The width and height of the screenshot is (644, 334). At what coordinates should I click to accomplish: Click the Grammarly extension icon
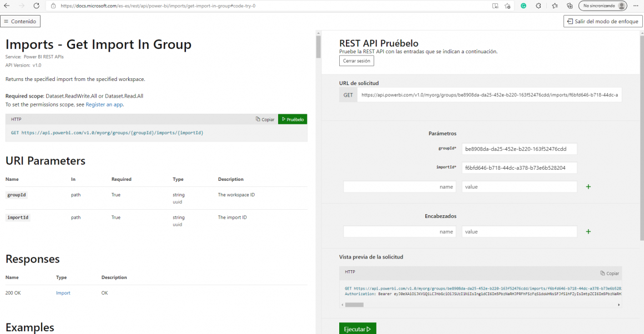[524, 6]
